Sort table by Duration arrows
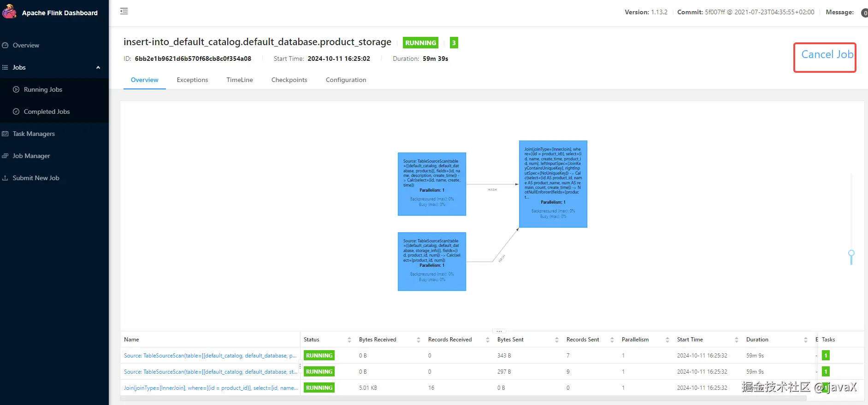The image size is (868, 405). pos(806,340)
